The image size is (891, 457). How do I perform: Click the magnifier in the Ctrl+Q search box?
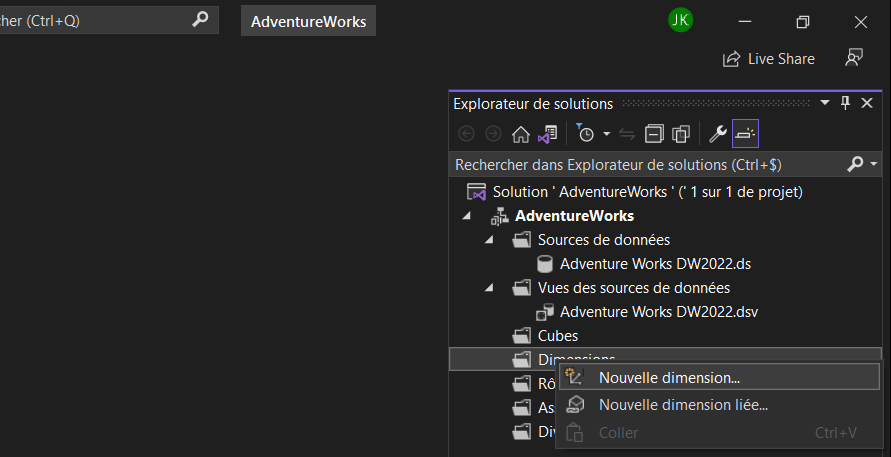pyautogui.click(x=200, y=20)
